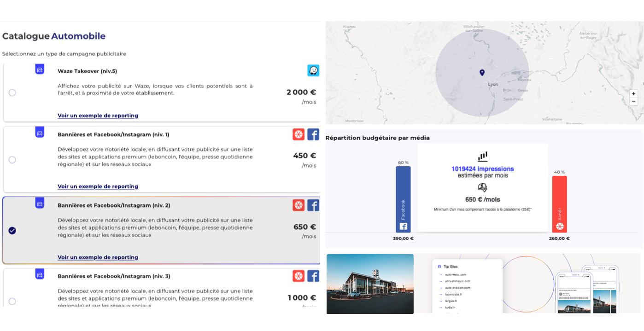Click the money icon above 650 €/mois
This screenshot has height=331, width=644.
point(482,187)
